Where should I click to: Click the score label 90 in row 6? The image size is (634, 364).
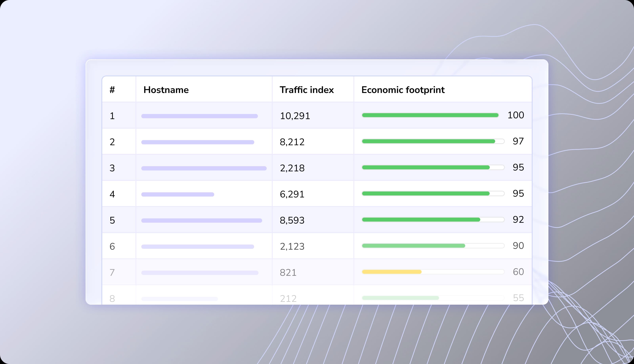click(x=519, y=246)
